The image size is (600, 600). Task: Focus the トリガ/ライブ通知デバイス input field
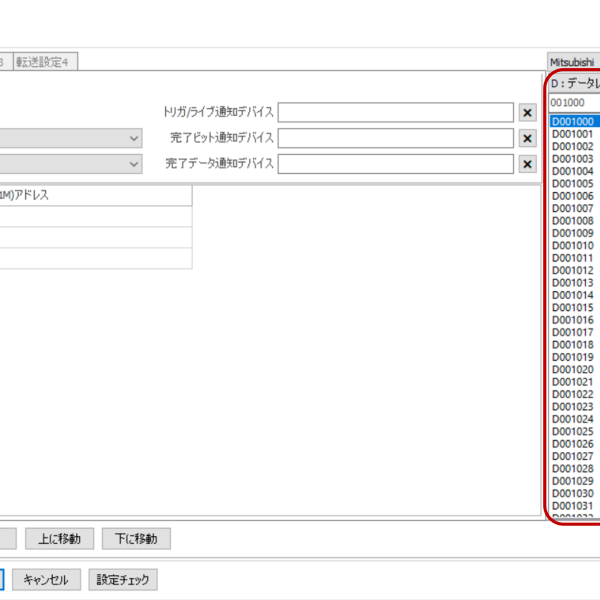(395, 112)
